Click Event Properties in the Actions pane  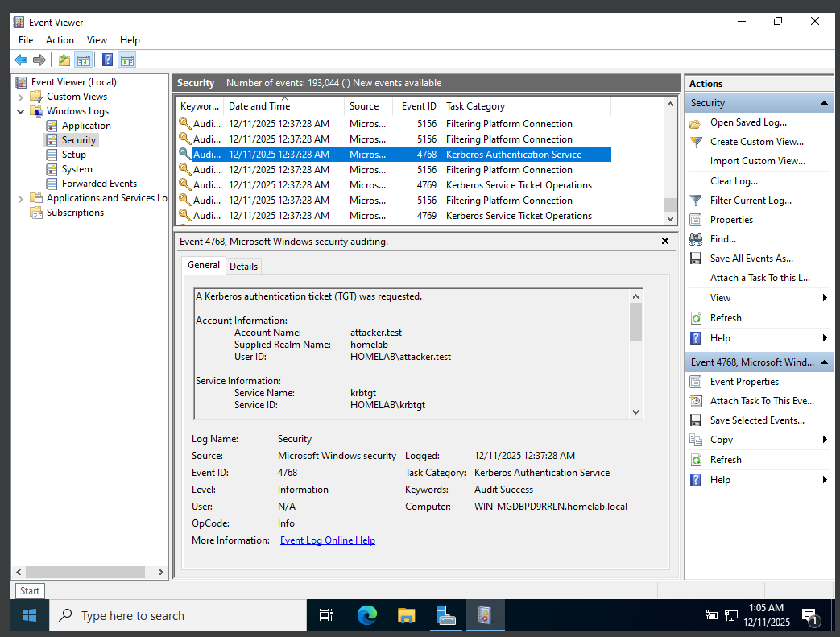pos(744,382)
